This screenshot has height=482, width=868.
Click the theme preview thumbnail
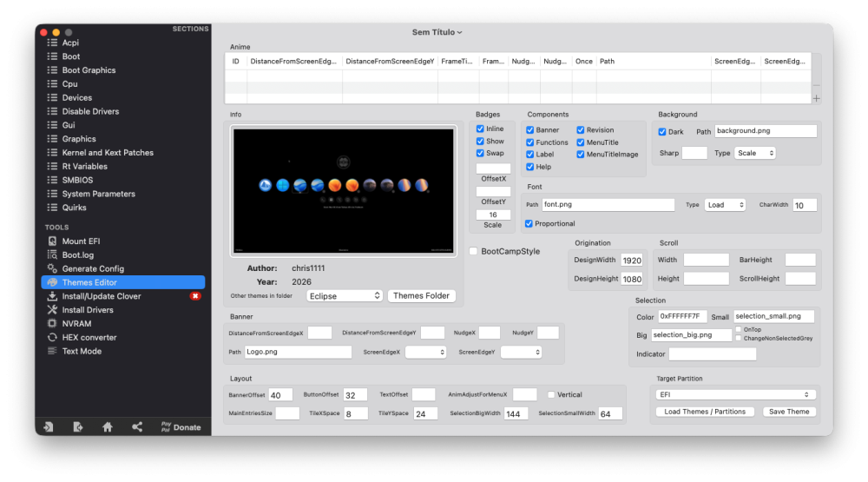coord(343,190)
